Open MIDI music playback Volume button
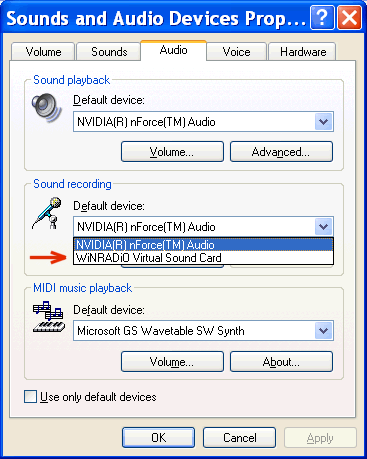Viewport: 367px width, 459px height. coord(172,362)
